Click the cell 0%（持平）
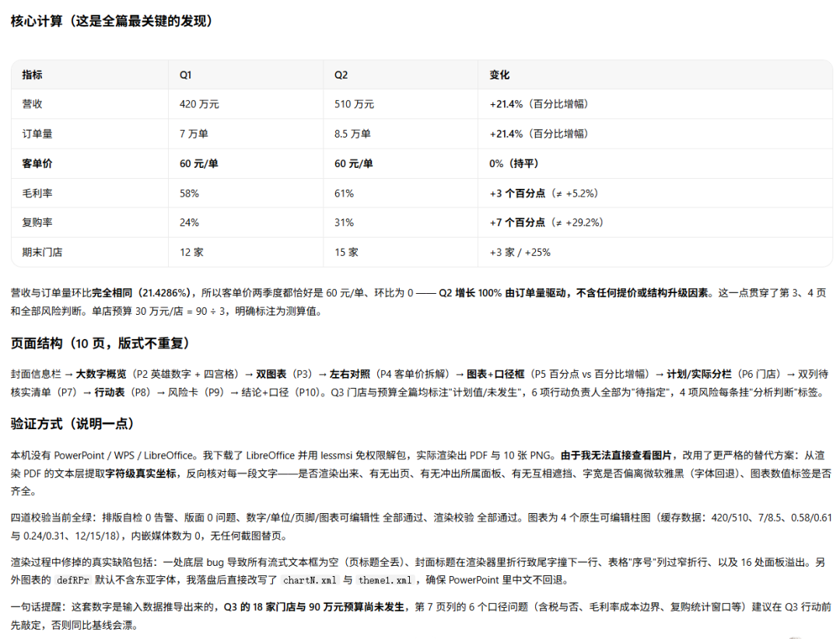The width and height of the screenshot is (840, 639). (x=514, y=163)
